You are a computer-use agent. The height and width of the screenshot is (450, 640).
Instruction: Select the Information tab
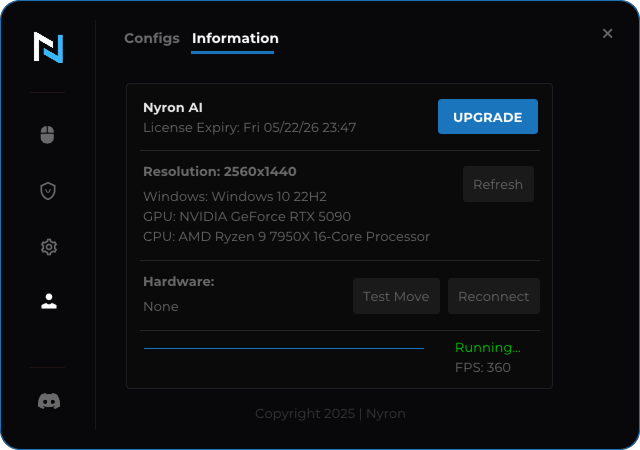(x=235, y=38)
